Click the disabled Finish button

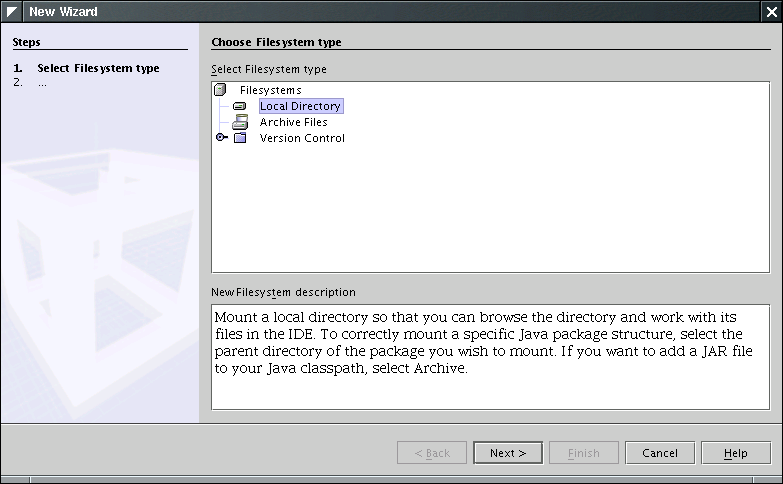[583, 453]
